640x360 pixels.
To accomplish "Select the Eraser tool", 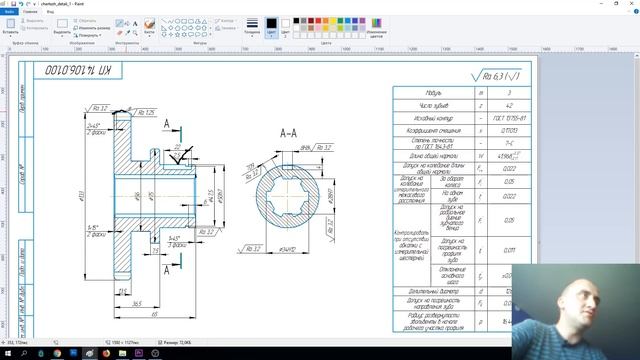I will pos(120,33).
